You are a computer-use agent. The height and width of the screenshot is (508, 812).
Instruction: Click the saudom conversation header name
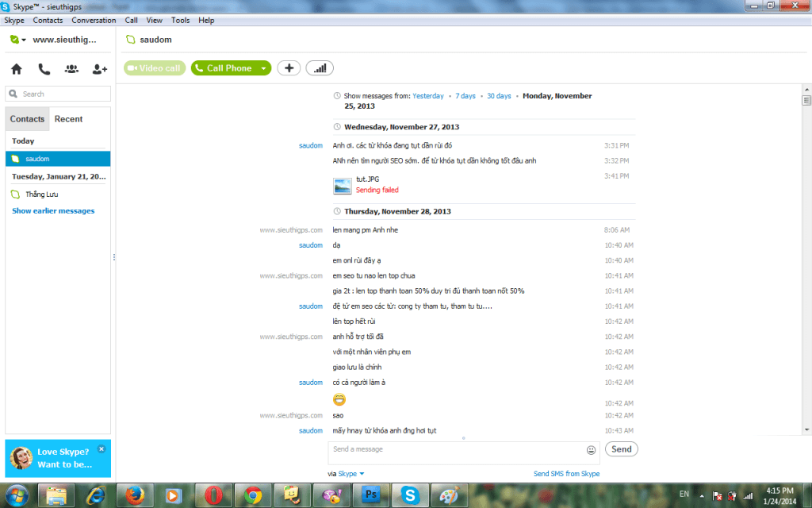155,40
